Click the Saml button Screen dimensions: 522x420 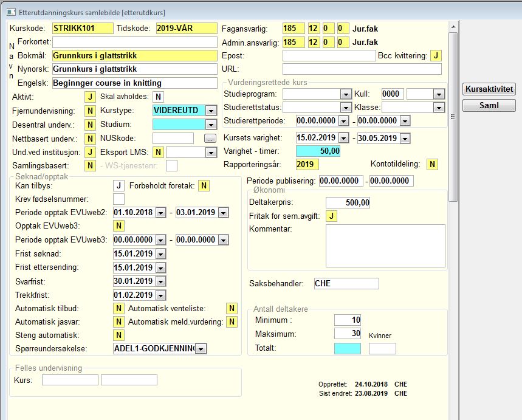[x=489, y=106]
